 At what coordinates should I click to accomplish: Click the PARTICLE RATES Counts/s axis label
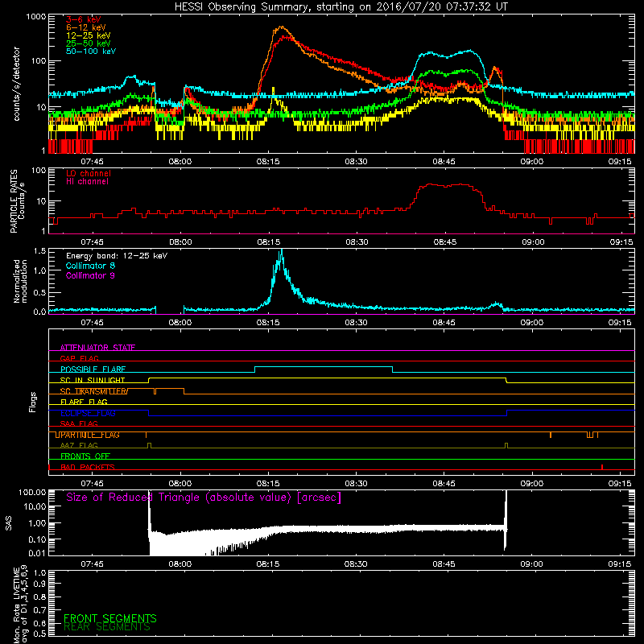coord(17,201)
